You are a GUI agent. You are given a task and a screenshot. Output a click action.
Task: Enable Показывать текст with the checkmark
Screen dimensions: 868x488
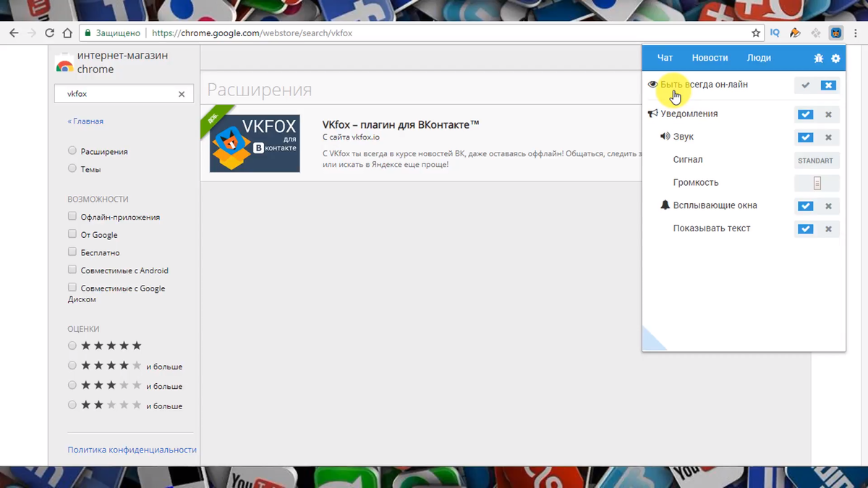(806, 229)
